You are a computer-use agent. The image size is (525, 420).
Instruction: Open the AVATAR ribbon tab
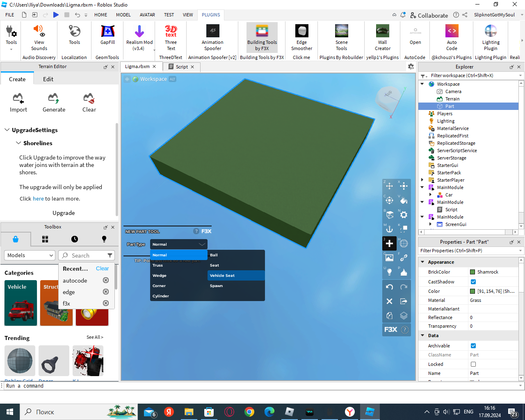(147, 15)
